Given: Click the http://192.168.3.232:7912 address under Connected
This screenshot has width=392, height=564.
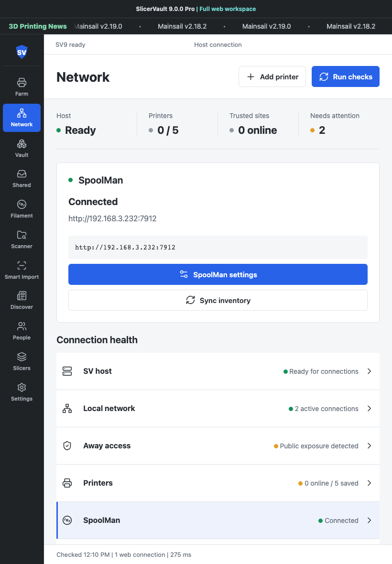Looking at the screenshot, I should [112, 219].
